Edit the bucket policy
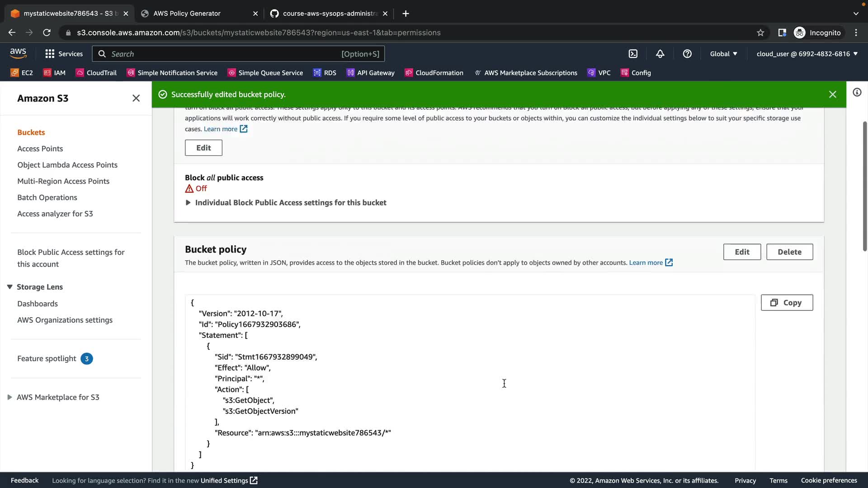868x488 pixels. (742, 252)
